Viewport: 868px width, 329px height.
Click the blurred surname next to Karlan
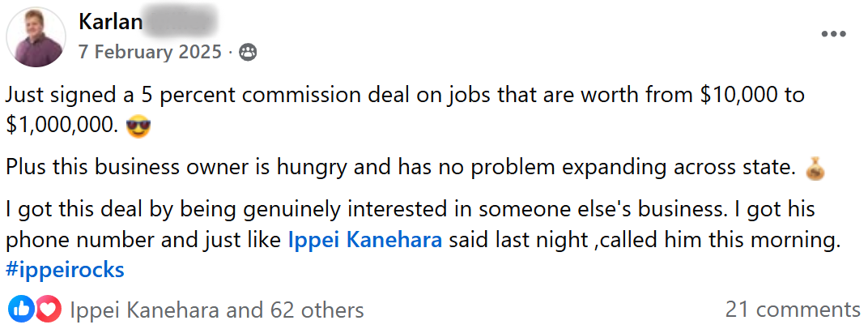pyautogui.click(x=181, y=22)
